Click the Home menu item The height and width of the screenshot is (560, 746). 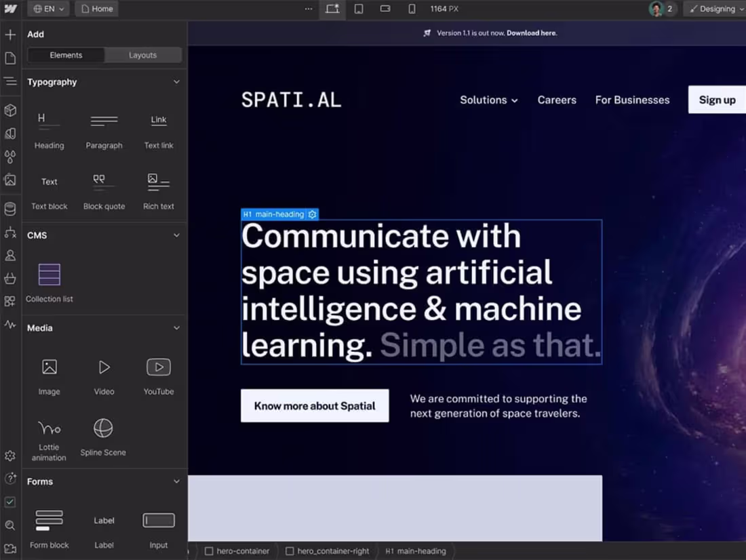tap(96, 9)
